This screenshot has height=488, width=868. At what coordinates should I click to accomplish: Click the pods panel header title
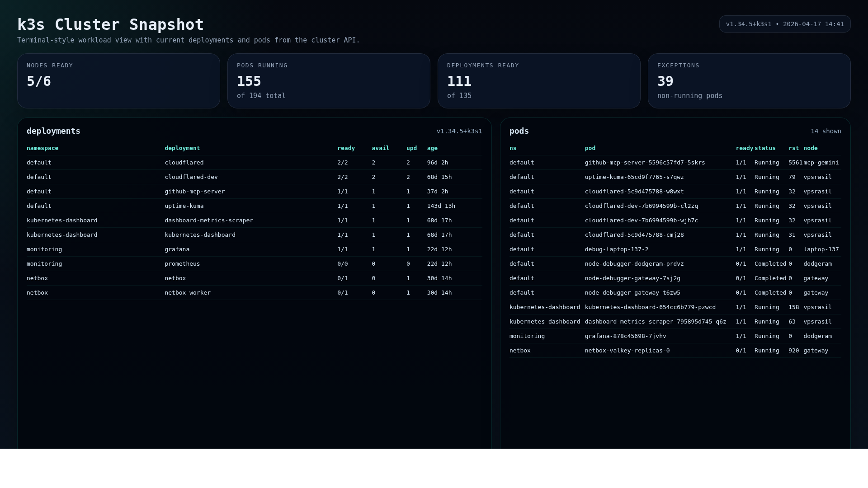click(519, 131)
